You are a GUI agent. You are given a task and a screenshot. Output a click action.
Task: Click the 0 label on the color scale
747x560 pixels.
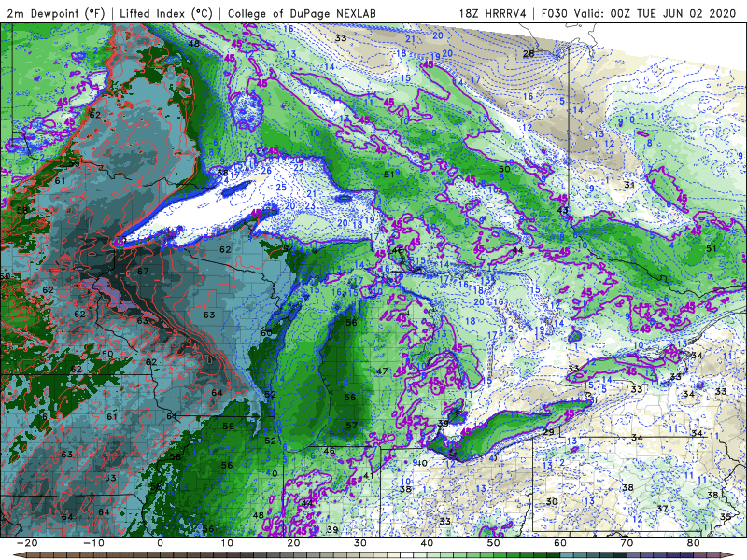tap(160, 543)
